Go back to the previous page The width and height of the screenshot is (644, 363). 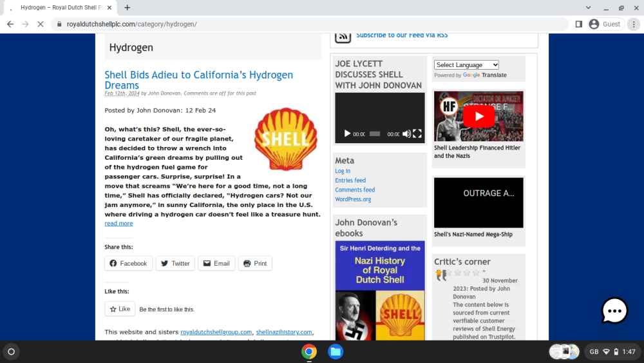[10, 25]
